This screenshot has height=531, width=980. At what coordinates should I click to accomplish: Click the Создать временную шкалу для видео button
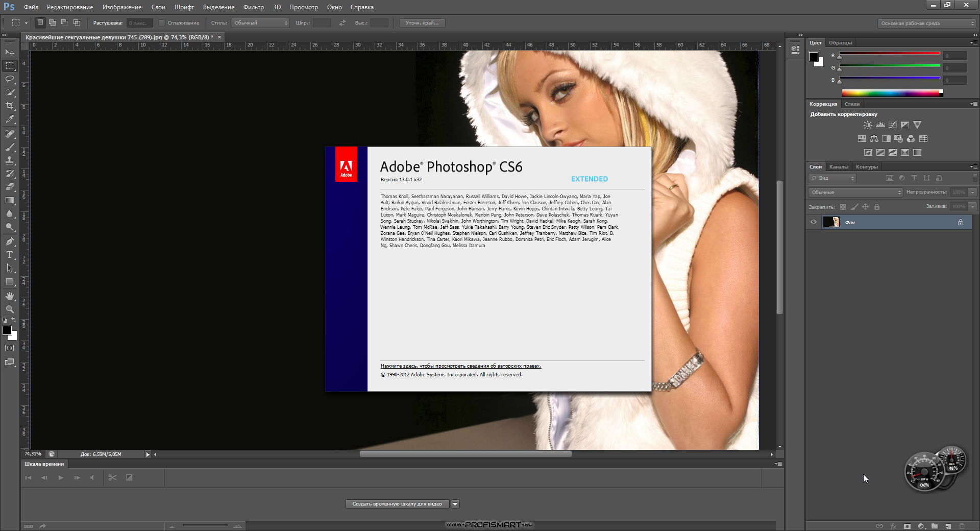[397, 504]
